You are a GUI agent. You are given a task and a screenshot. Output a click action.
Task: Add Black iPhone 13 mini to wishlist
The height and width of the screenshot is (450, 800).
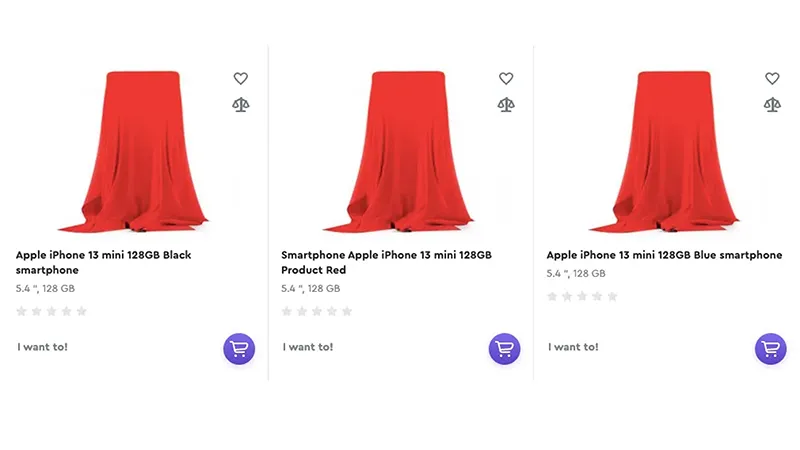[240, 78]
